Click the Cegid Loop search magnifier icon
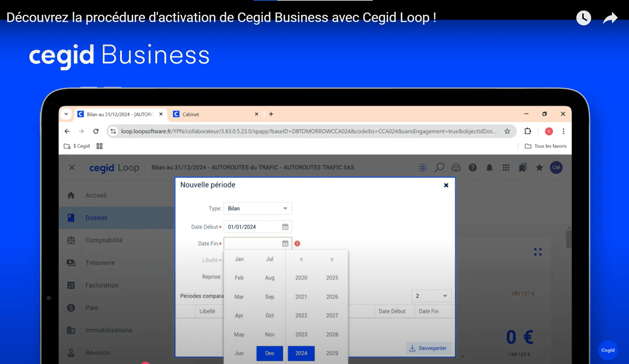Viewport: 629px width, 364px height. click(439, 167)
